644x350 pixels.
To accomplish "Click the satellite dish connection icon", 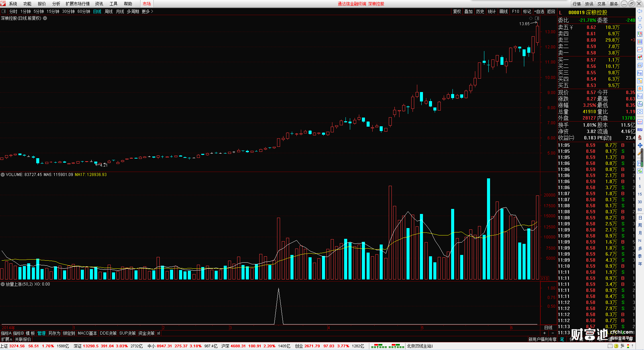I will [x=622, y=346].
